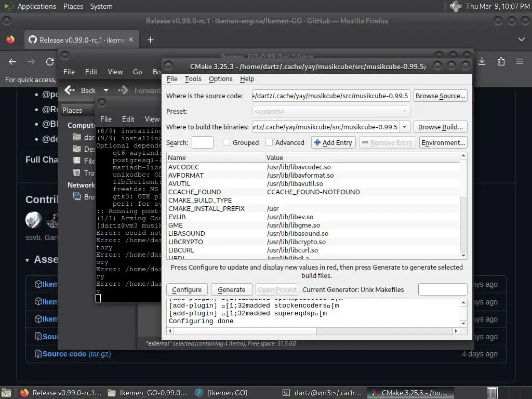
Task: Click the output log scroll up arrow
Action: point(463,302)
